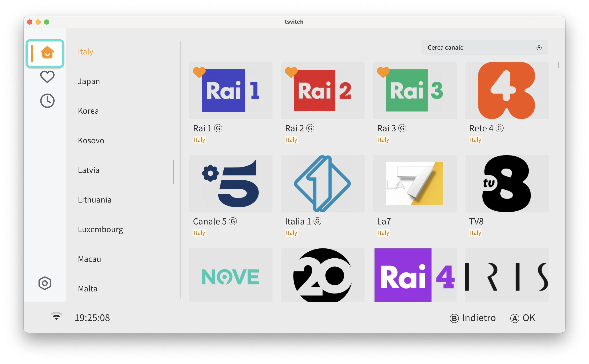589x364 pixels.
Task: Click the clock showing 19:25:08
Action: [92, 318]
